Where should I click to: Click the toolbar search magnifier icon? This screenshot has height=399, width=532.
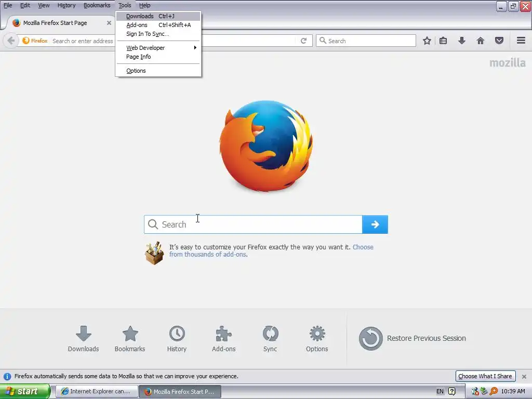pos(323,41)
